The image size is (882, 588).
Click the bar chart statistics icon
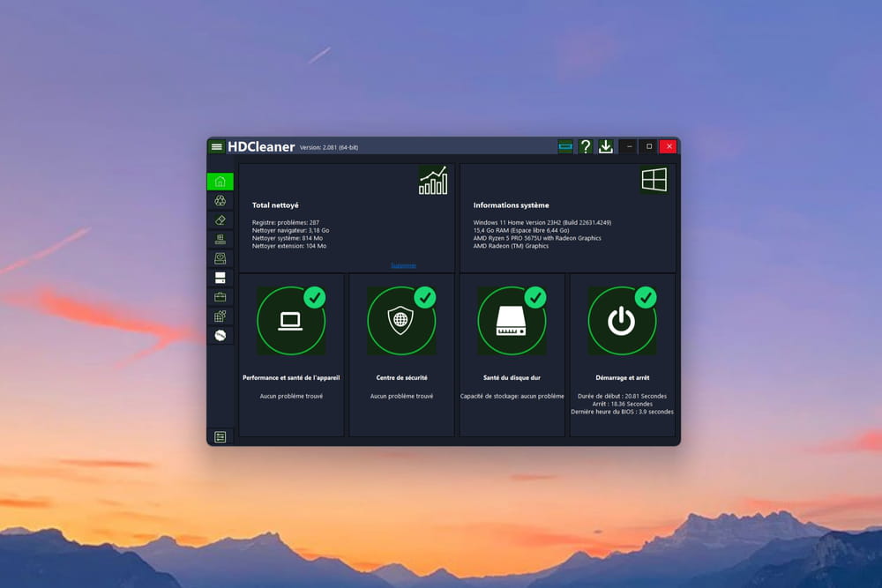433,180
